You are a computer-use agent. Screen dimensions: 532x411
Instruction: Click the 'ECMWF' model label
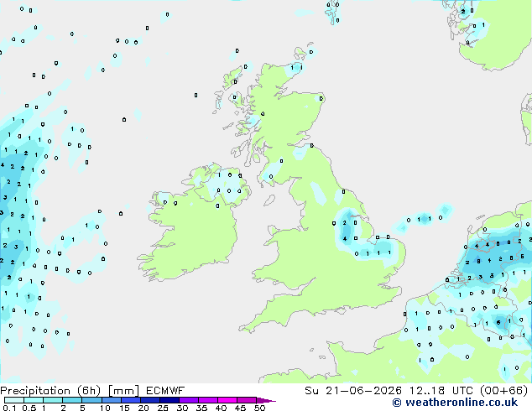(165, 391)
